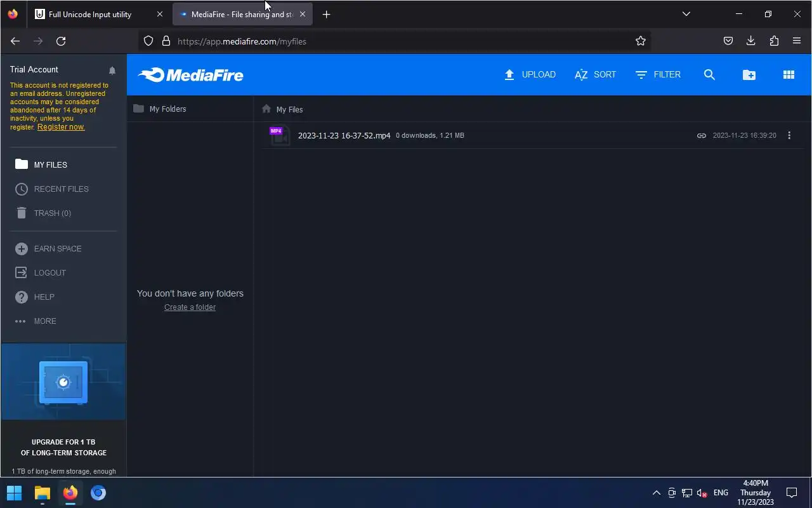Image resolution: width=812 pixels, height=508 pixels.
Task: Click the Create a folder link
Action: coord(190,307)
